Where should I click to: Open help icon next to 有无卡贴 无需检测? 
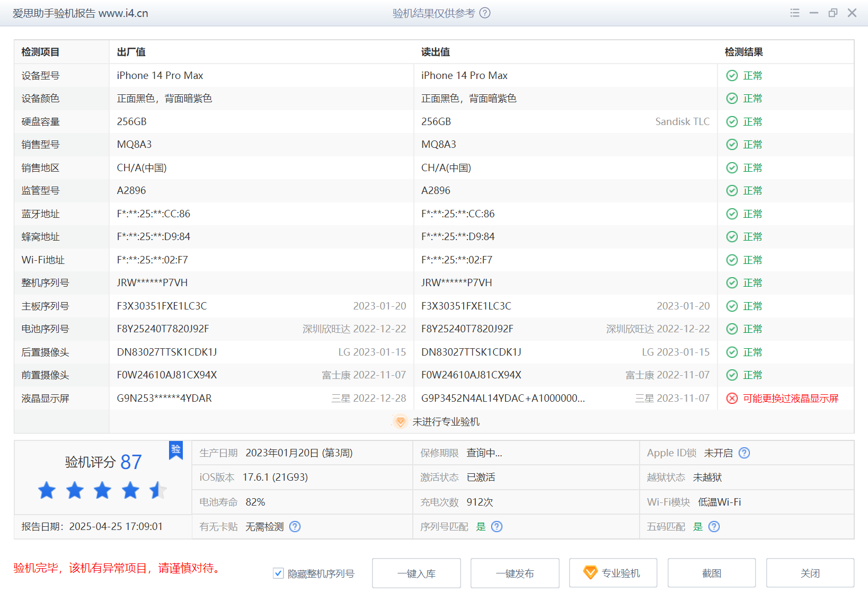point(295,526)
